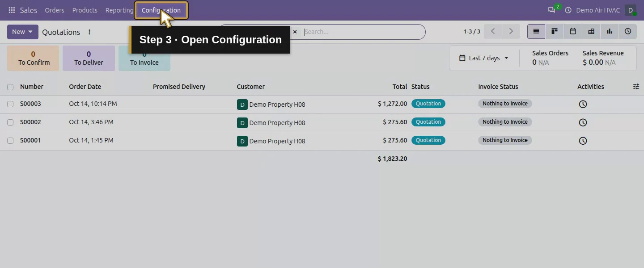Click customer avatar in S00003 row
Viewport: 644px width, 268px height.
242,105
